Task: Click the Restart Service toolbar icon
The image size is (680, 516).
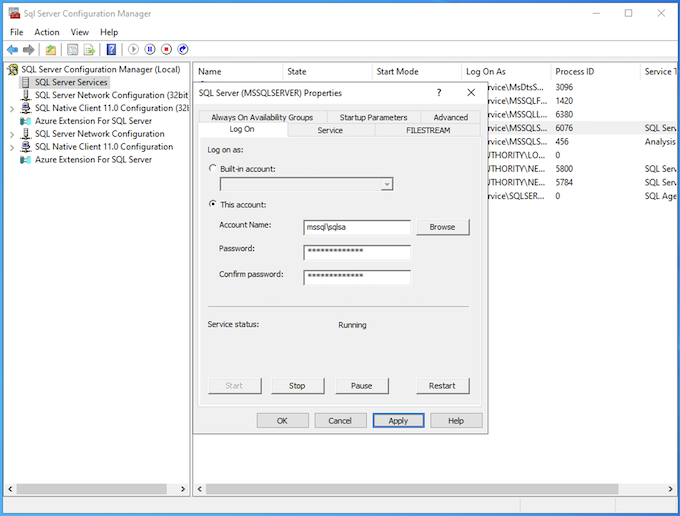Action: (x=183, y=49)
